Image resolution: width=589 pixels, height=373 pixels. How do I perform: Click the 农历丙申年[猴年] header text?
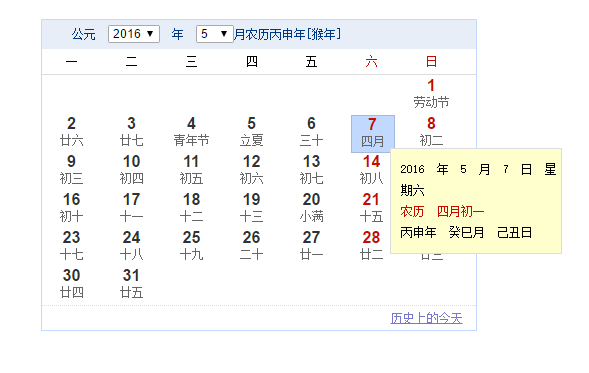tap(293, 34)
